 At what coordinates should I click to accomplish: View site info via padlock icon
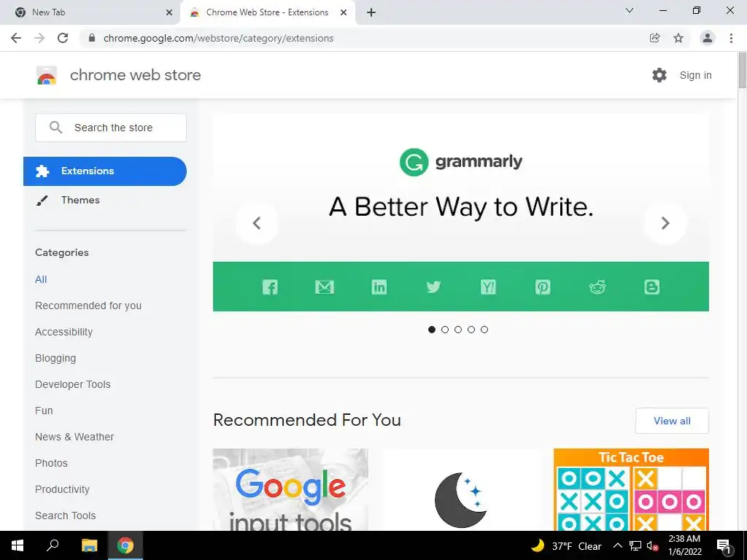click(x=92, y=38)
